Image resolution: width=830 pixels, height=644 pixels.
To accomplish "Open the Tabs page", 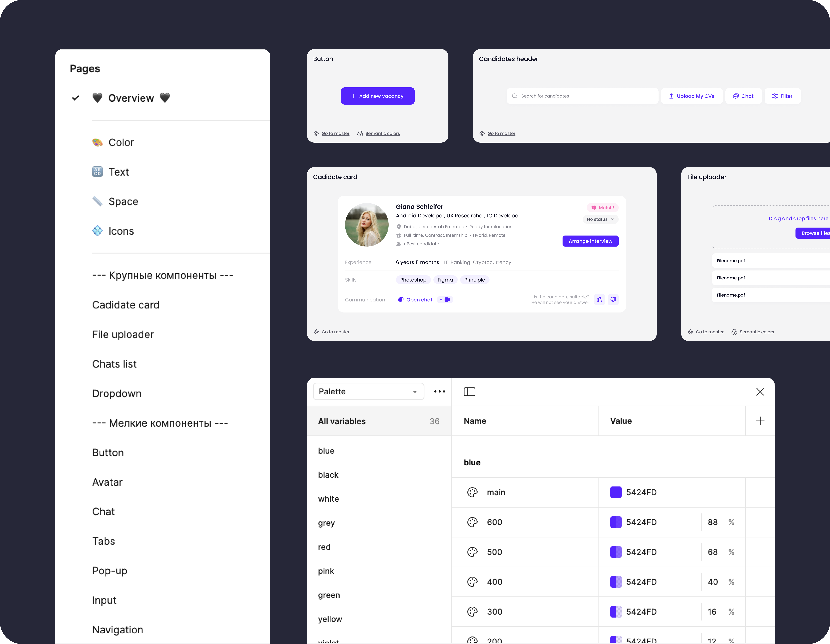I will tap(104, 541).
